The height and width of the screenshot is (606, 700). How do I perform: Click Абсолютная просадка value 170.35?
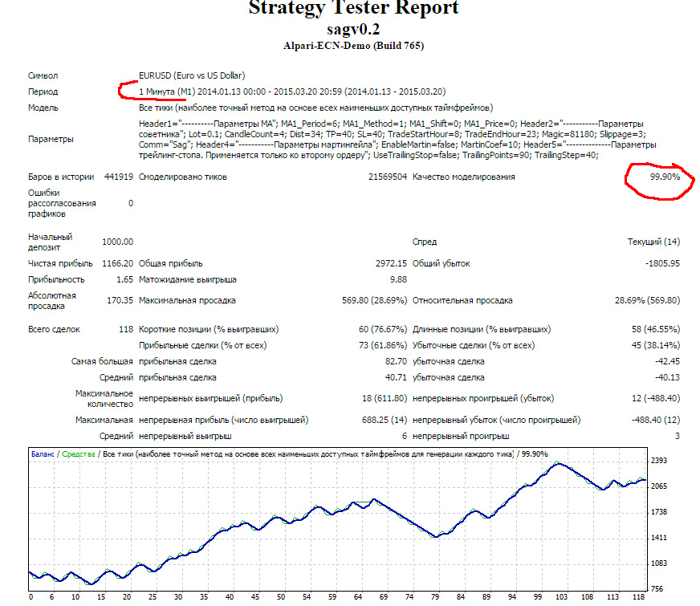(x=120, y=300)
